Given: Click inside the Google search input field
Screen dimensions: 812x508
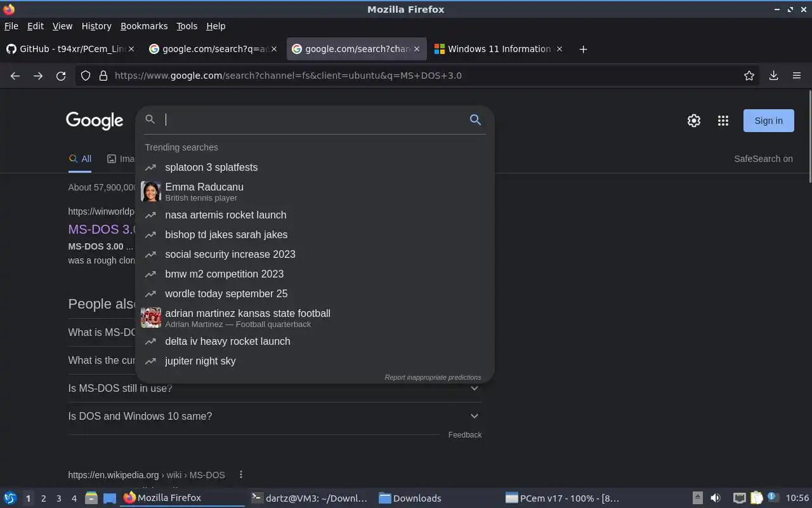Looking at the screenshot, I should pos(314,119).
